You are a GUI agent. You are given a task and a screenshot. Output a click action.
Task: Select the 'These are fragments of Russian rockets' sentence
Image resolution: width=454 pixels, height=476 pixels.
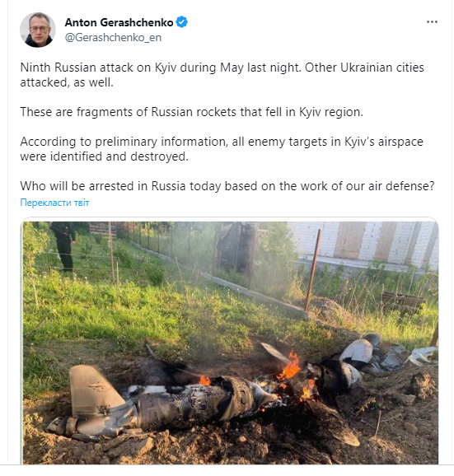[x=192, y=112]
